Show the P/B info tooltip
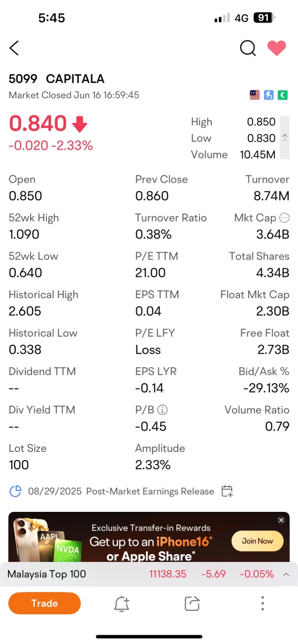Image resolution: width=298 pixels, height=644 pixels. point(162,410)
